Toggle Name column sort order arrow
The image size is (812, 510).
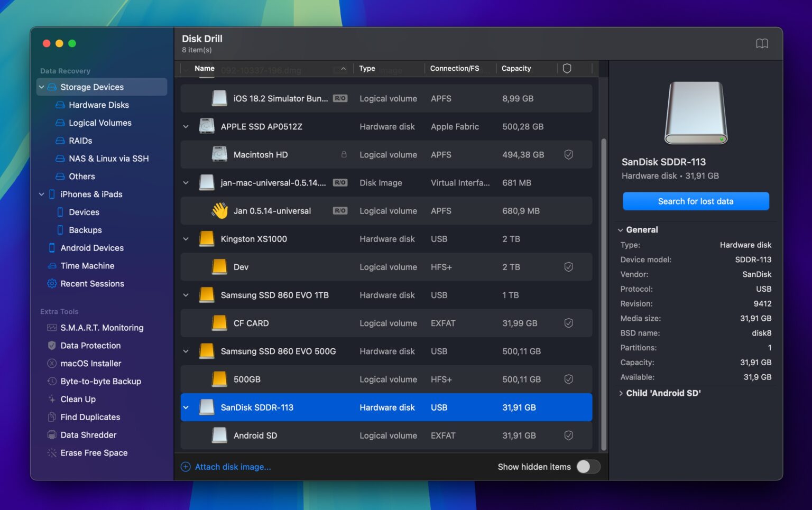tap(343, 68)
